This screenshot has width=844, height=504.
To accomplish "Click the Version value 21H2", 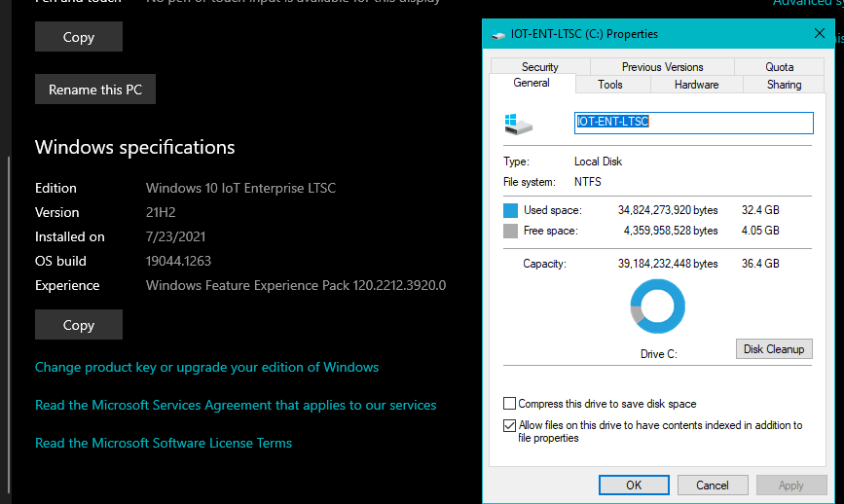I will point(161,212).
